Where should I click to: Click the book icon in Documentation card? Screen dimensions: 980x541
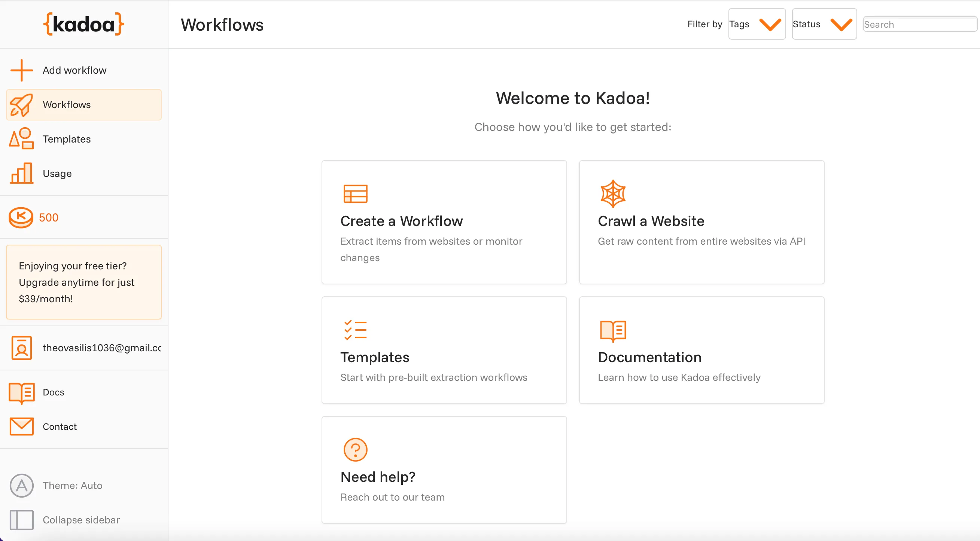(x=613, y=331)
